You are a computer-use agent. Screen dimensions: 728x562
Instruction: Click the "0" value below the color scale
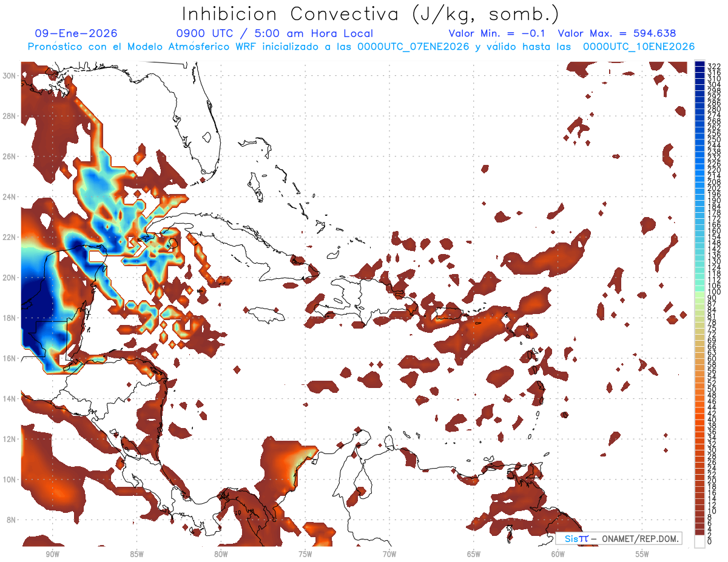pos(710,541)
